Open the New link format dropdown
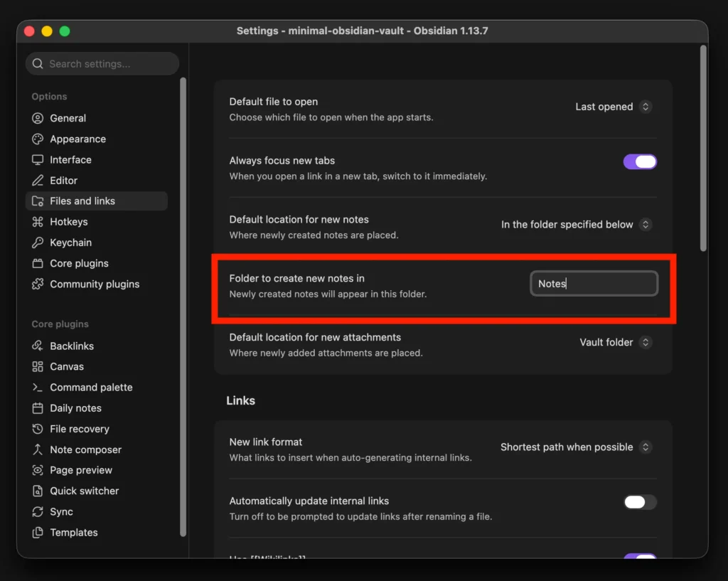The width and height of the screenshot is (728, 581). [576, 447]
